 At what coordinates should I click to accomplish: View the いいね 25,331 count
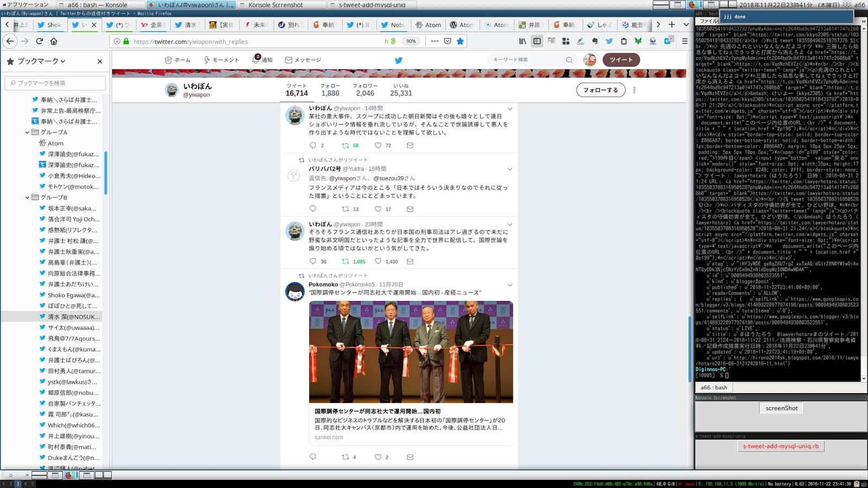[x=401, y=90]
